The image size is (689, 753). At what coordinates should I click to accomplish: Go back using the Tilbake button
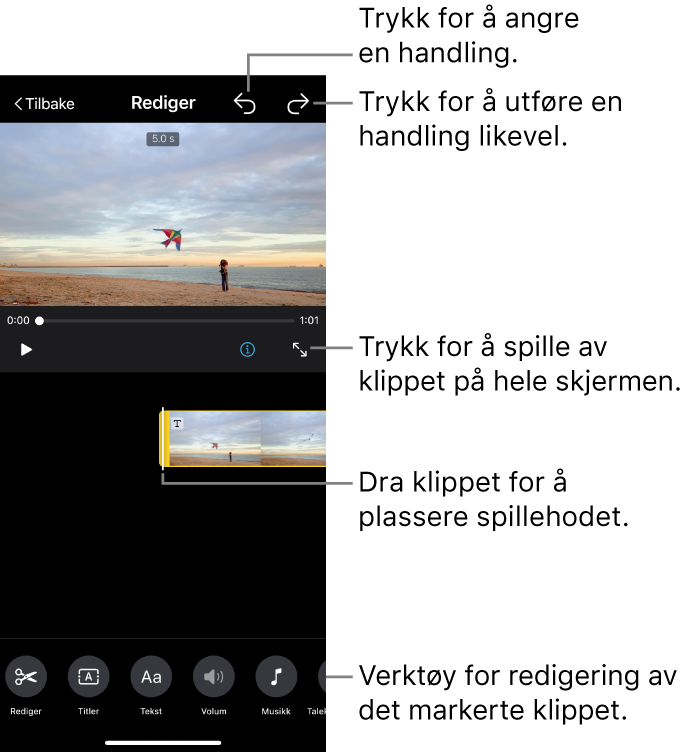44,104
